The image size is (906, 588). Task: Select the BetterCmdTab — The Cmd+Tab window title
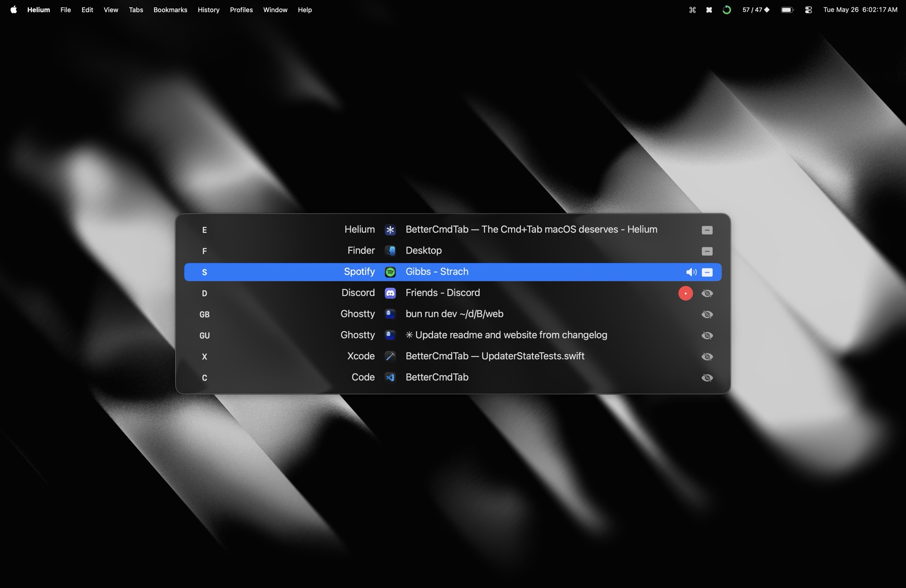pyautogui.click(x=531, y=229)
